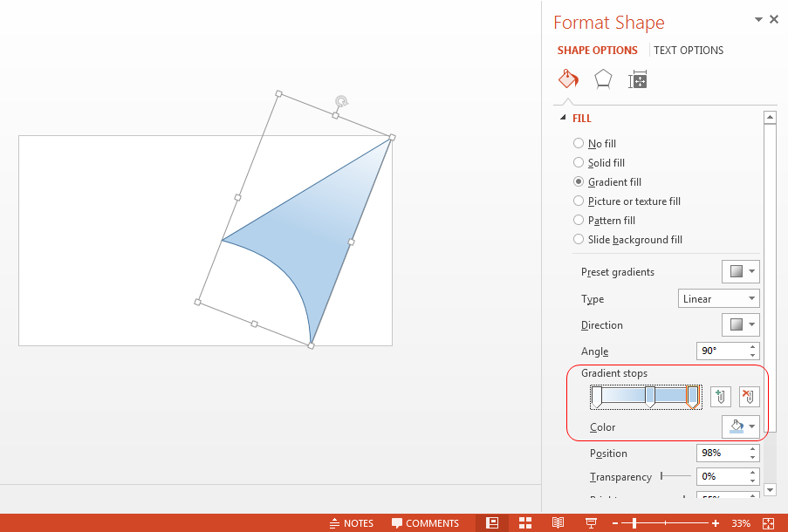Switch to Normal view in status bar

[492, 523]
